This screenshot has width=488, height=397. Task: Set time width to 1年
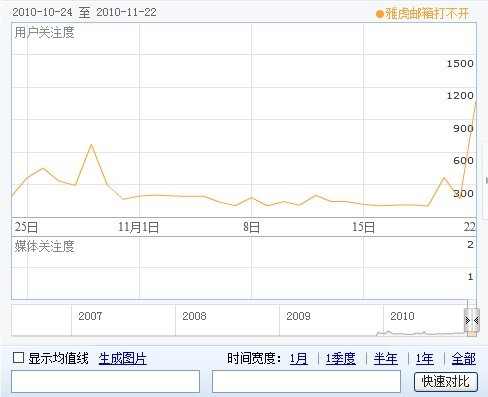[x=424, y=359]
